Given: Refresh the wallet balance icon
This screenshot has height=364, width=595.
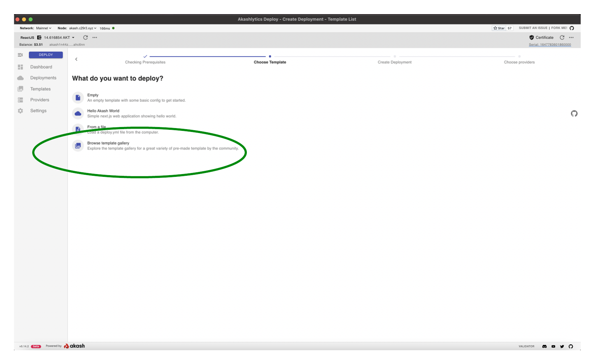Looking at the screenshot, I should tap(85, 37).
